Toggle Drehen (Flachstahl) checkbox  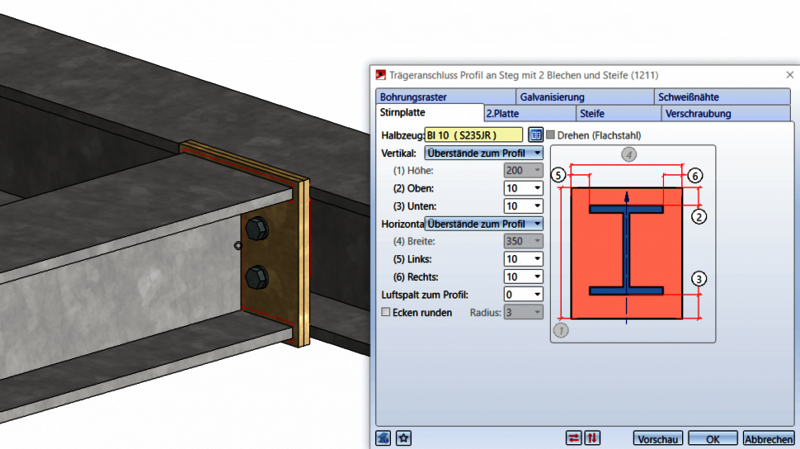point(549,135)
